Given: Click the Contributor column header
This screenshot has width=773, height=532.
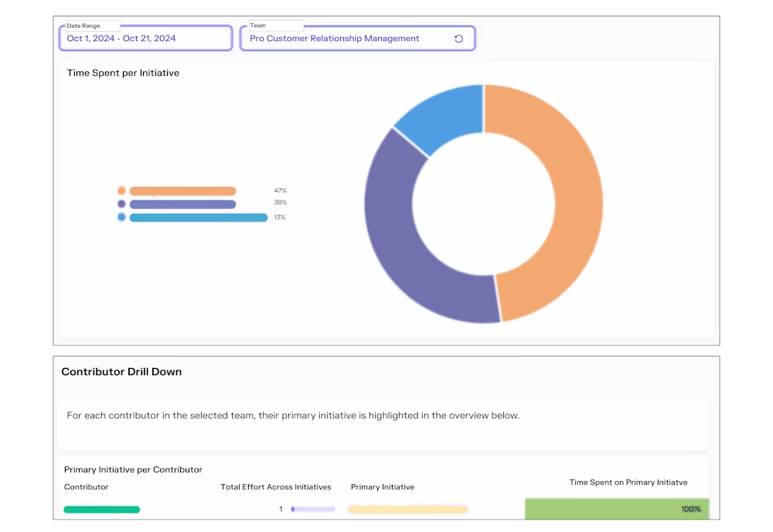Looking at the screenshot, I should (86, 487).
